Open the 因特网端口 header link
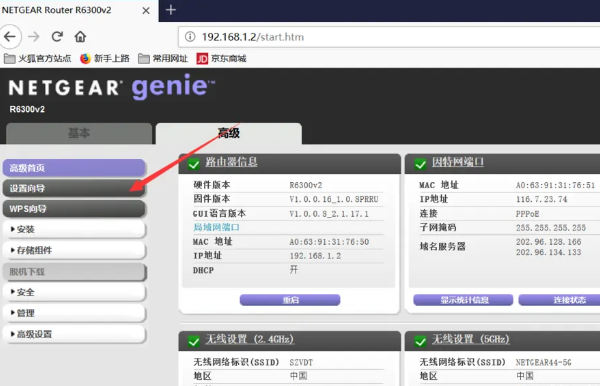The height and width of the screenshot is (386, 600). pos(458,162)
